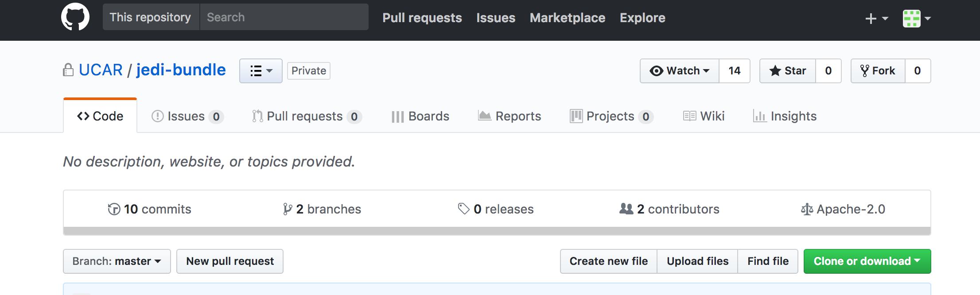Expand the Branch: master selector

tap(117, 261)
